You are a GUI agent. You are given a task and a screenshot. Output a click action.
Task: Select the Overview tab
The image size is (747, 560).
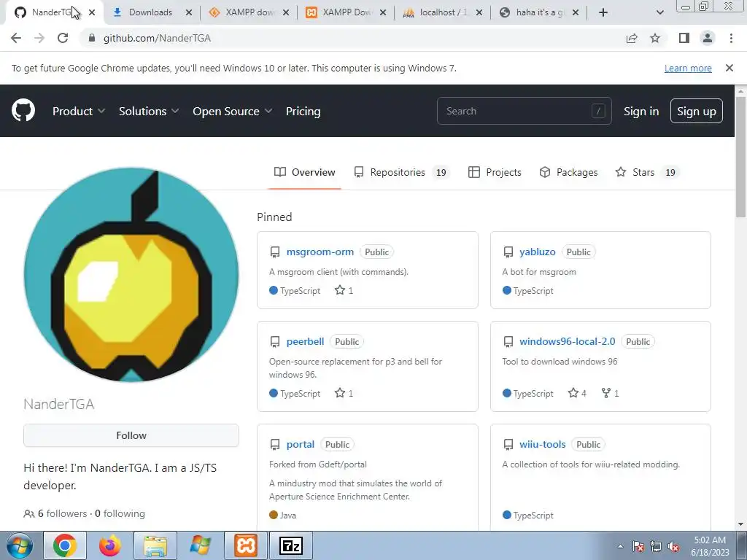304,172
